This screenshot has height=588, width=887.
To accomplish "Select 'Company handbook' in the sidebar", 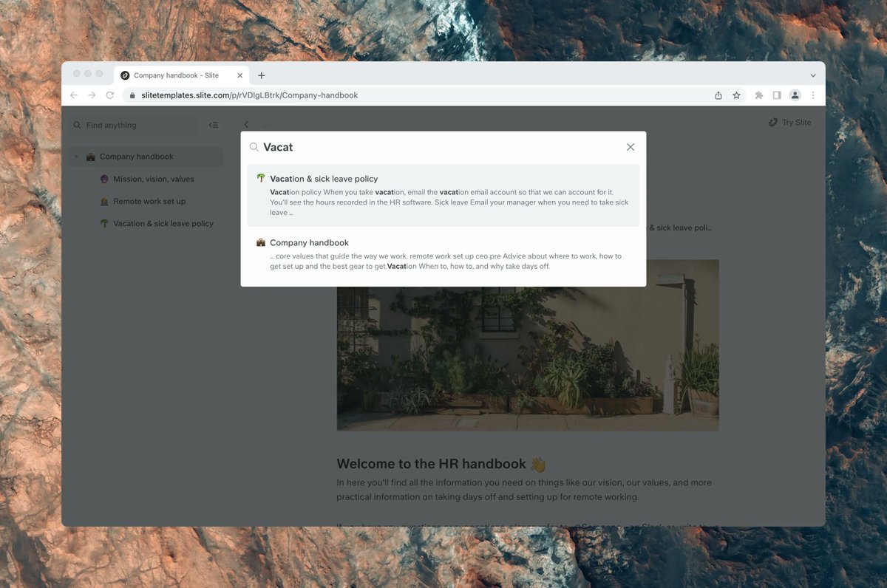I will (x=146, y=157).
